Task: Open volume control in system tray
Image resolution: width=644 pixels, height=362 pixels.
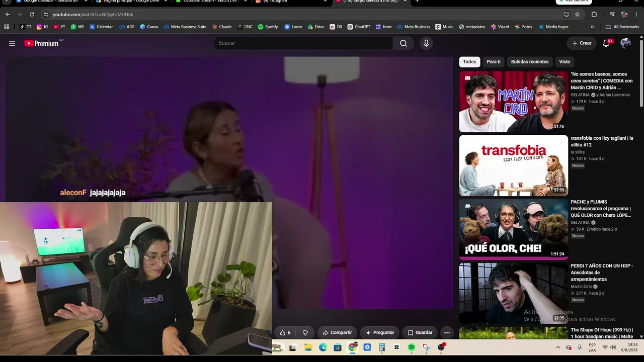Action: [x=613, y=347]
